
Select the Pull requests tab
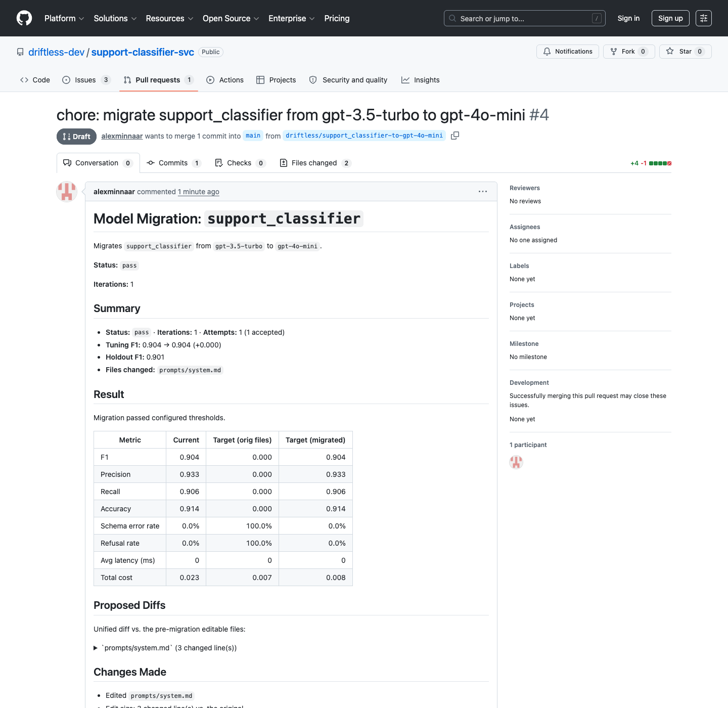point(159,80)
